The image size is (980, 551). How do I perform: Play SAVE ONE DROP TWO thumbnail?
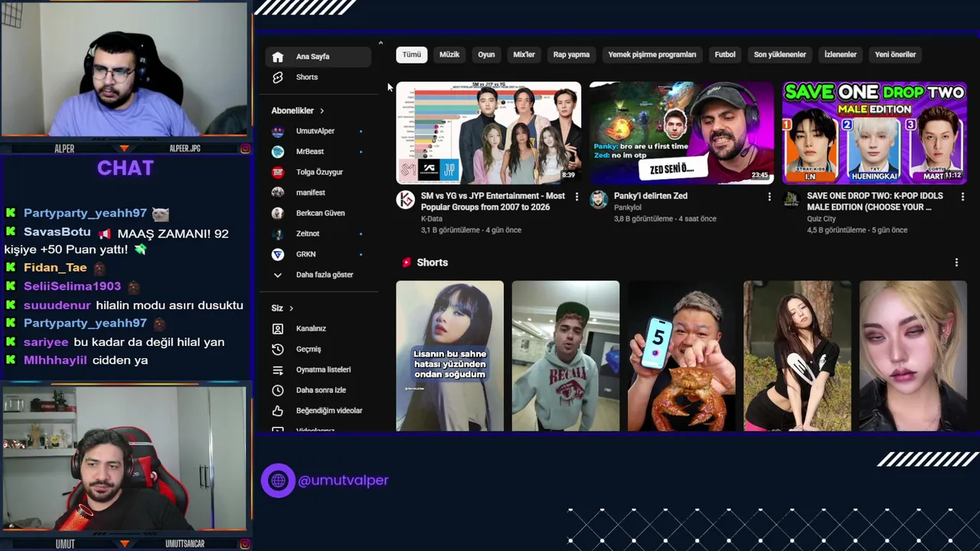874,133
